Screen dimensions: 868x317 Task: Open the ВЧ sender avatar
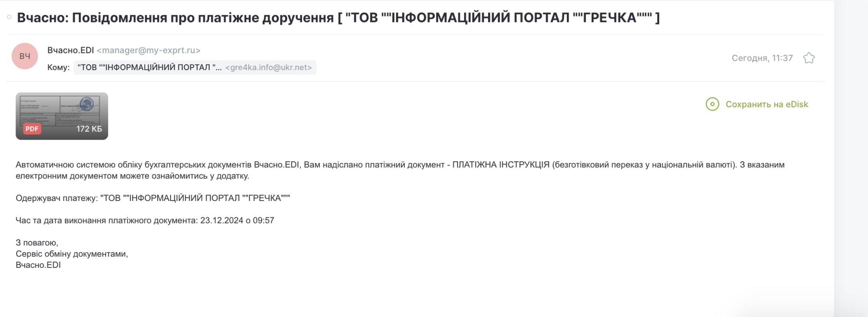pos(25,56)
